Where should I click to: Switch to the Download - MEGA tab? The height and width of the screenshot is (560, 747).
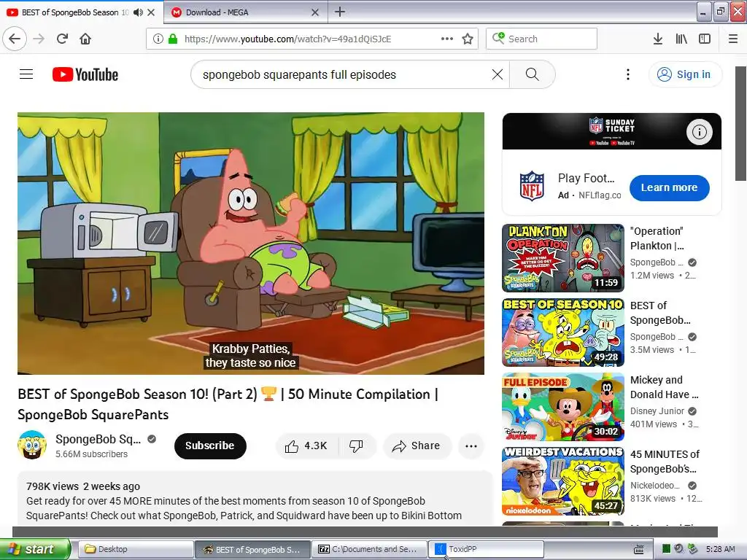point(245,12)
